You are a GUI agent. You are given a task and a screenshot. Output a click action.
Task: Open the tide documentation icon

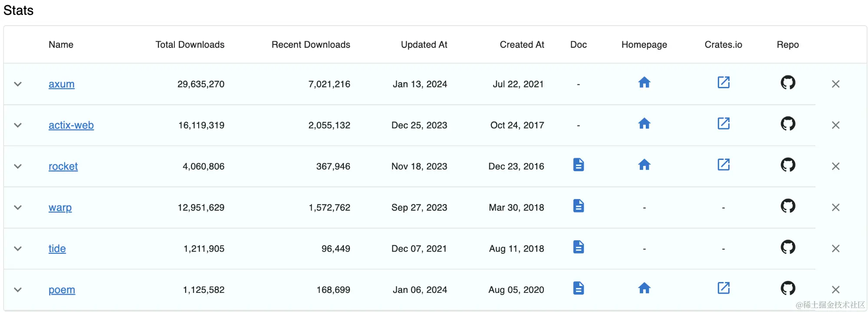(x=579, y=247)
